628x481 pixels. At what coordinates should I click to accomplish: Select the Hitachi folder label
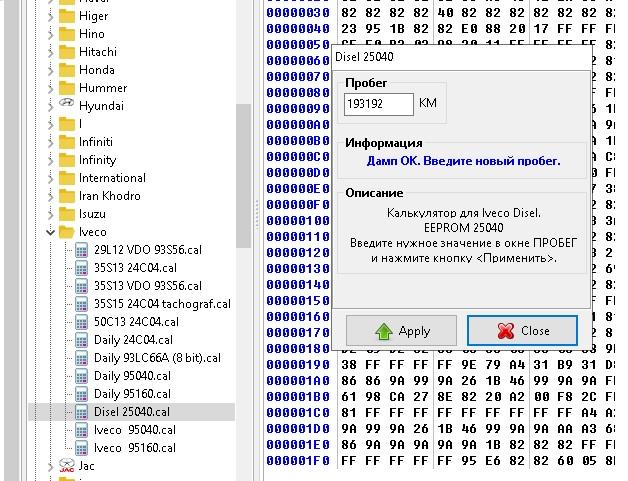pos(98,52)
